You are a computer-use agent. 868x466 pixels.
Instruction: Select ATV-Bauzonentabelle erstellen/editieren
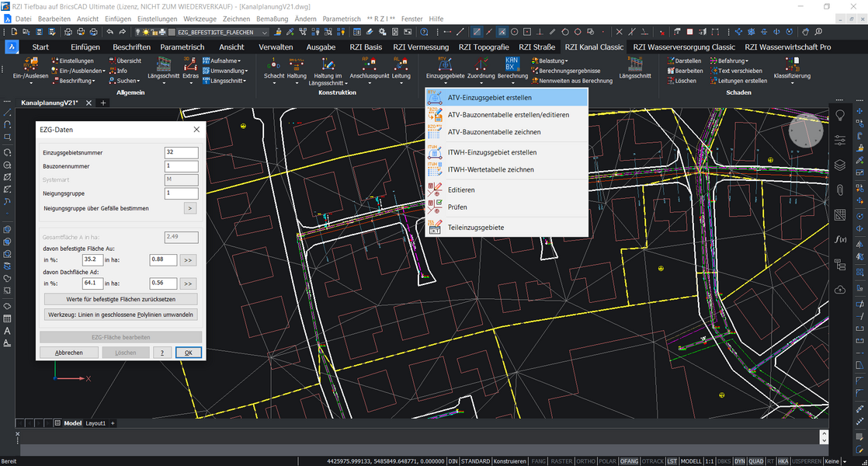click(506, 115)
